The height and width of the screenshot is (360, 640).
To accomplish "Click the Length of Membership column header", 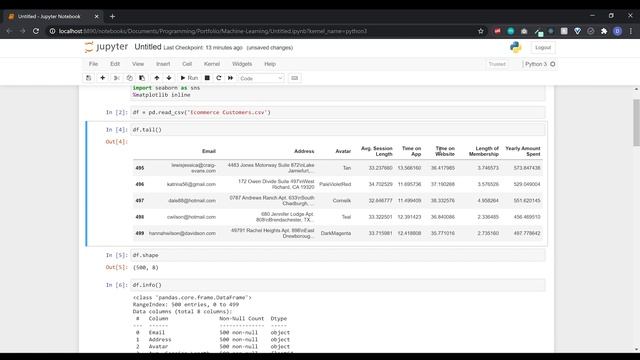I will [484, 151].
